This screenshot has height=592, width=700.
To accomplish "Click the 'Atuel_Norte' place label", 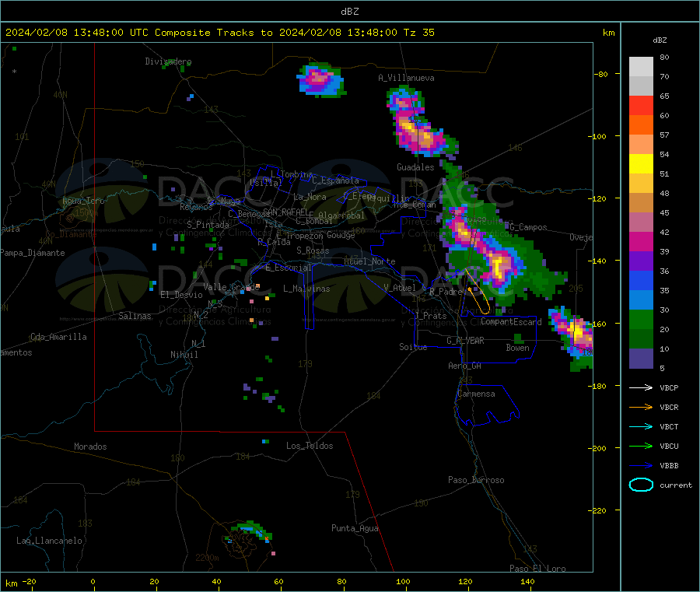I will 369,261.
